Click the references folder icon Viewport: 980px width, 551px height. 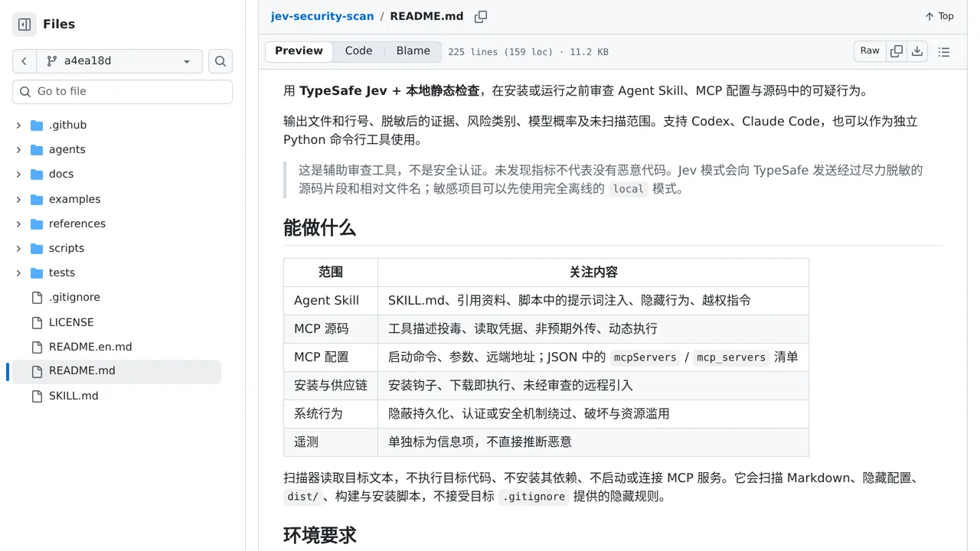tap(37, 223)
